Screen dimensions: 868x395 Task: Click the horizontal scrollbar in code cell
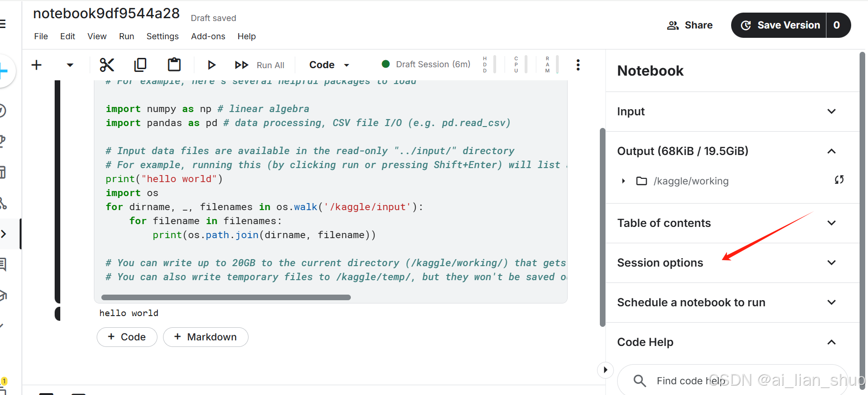coord(226,297)
